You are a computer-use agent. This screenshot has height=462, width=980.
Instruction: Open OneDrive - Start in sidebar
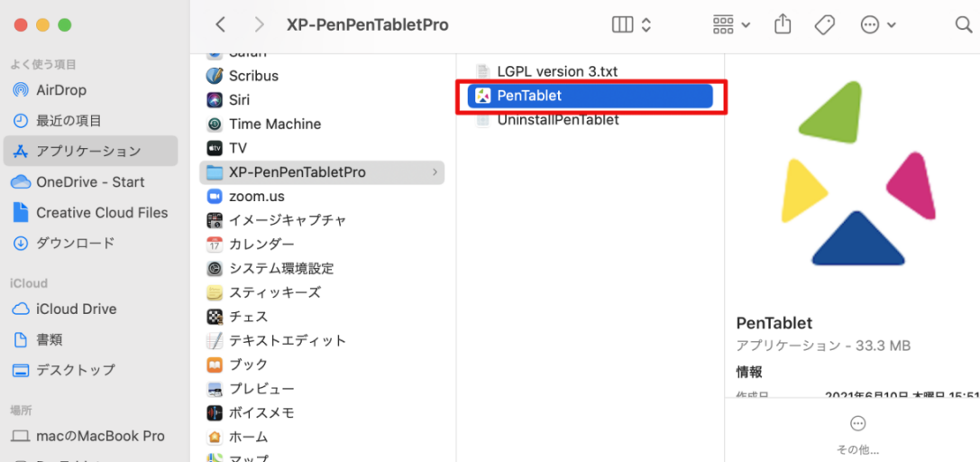pos(91,182)
